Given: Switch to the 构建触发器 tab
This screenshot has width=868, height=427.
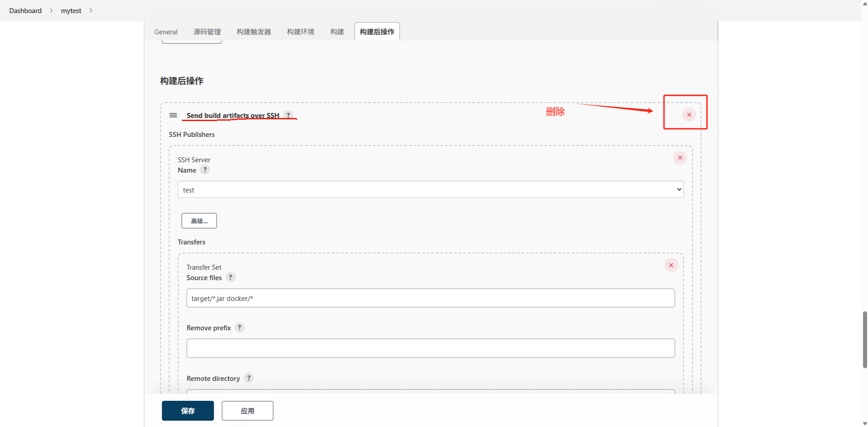Looking at the screenshot, I should click(254, 32).
